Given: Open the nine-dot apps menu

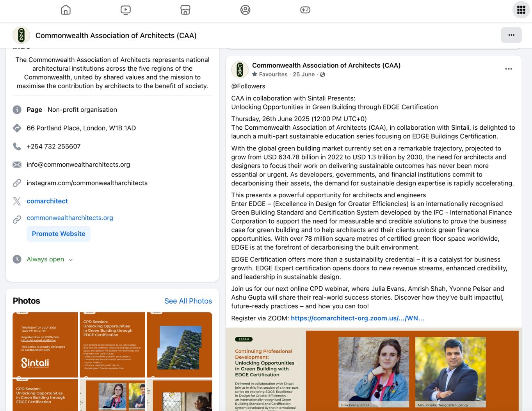Looking at the screenshot, I should [521, 10].
